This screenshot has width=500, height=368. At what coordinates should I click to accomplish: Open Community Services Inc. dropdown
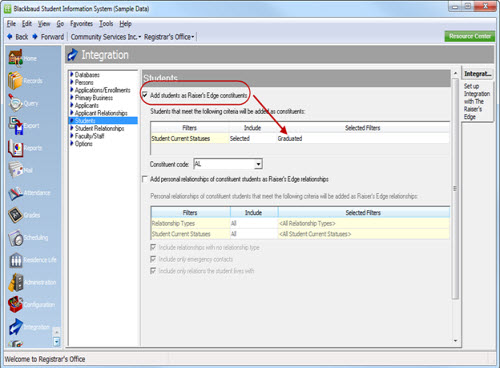(106, 37)
